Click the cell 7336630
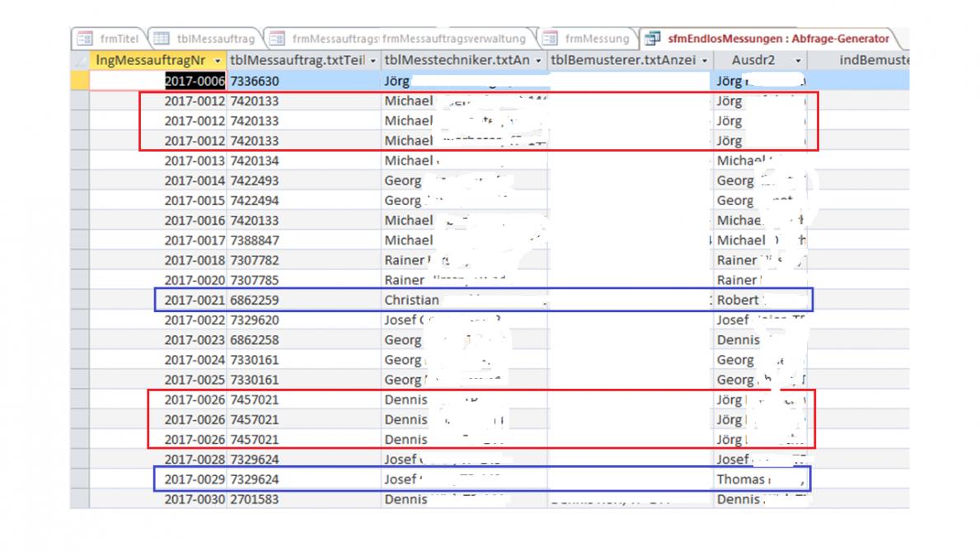980x551 pixels. click(x=304, y=82)
